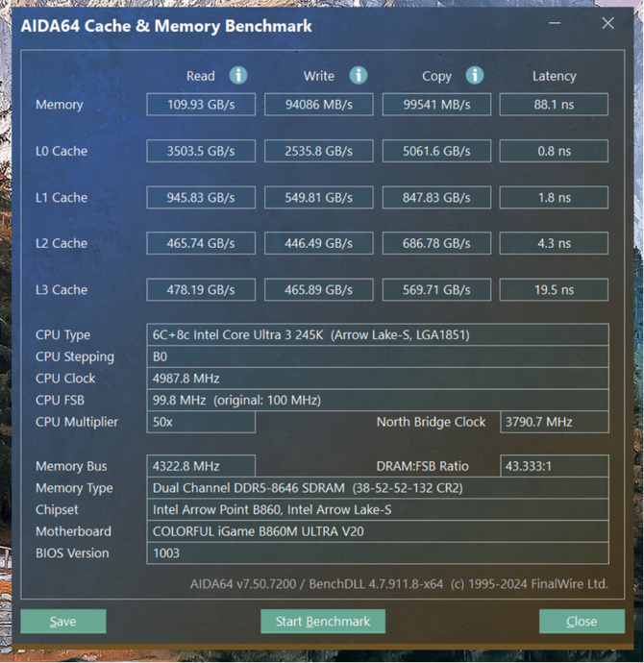Viewport: 644px width, 663px height.
Task: Click the L1 Cache row label
Action: [x=62, y=198]
